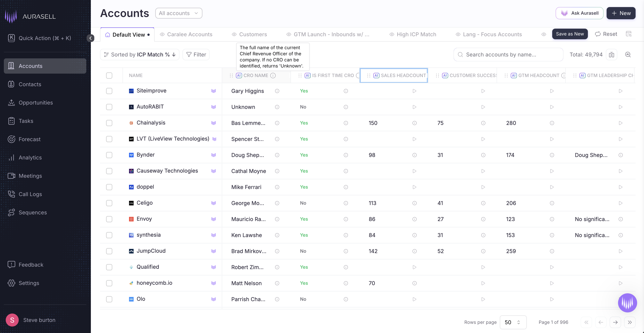Open the Forecast section in the sidebar

click(x=30, y=139)
